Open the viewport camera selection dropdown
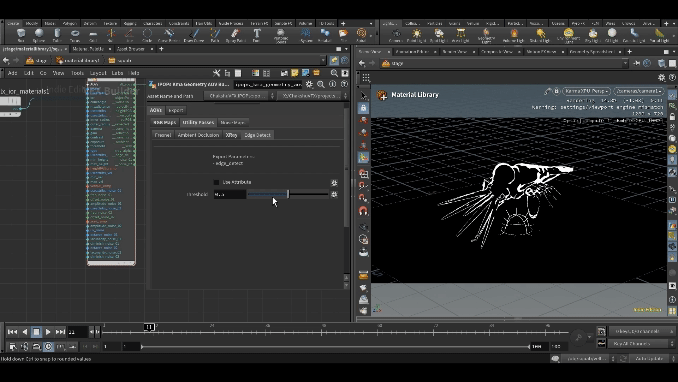678x382 pixels. coord(638,91)
